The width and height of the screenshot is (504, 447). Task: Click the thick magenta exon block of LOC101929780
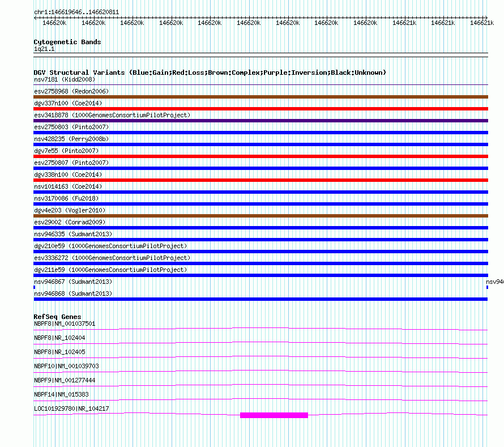coord(274,415)
